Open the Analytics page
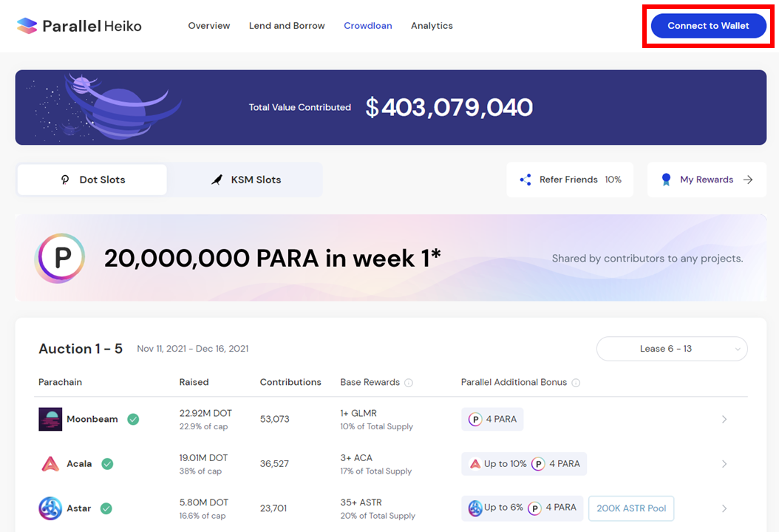This screenshot has height=532, width=779. [432, 26]
